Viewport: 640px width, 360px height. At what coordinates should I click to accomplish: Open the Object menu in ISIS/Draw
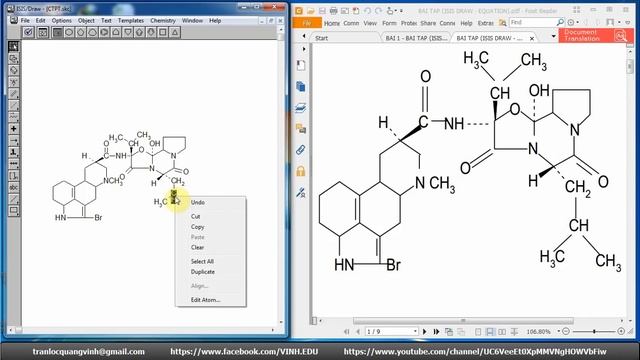click(86, 20)
